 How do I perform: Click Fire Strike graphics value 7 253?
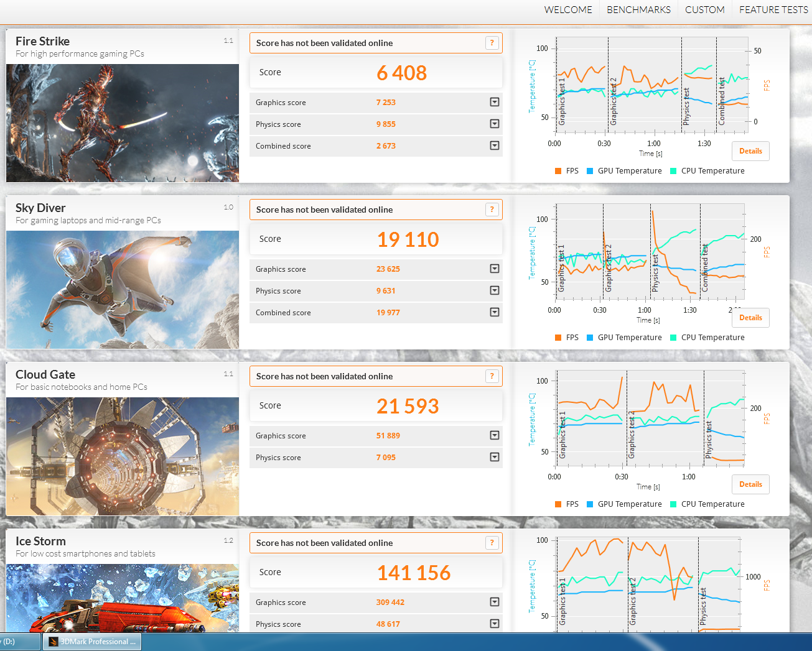click(386, 103)
